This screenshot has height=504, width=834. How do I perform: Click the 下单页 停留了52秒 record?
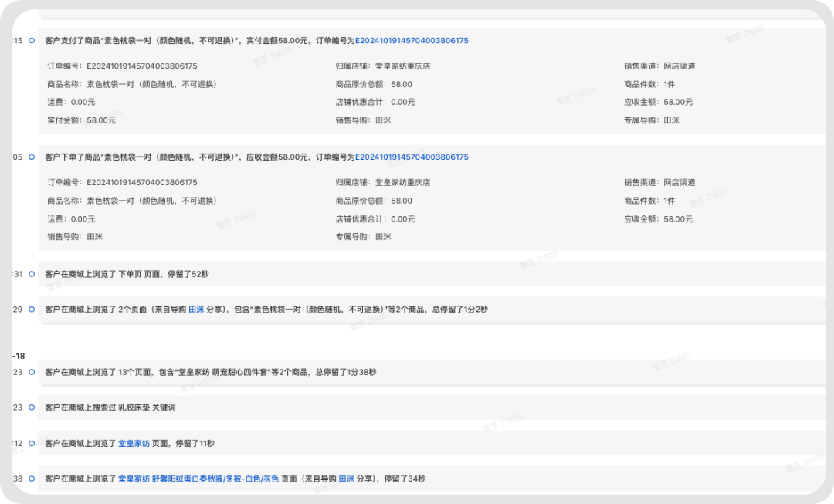[x=432, y=274]
